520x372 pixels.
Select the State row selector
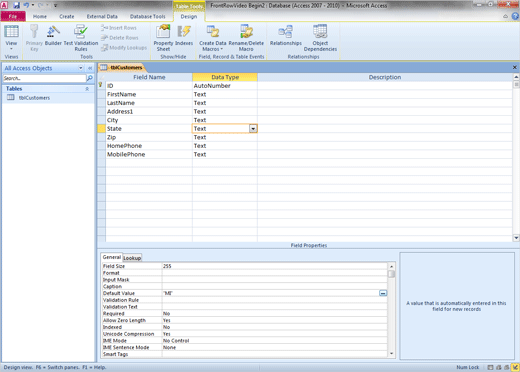coord(101,129)
